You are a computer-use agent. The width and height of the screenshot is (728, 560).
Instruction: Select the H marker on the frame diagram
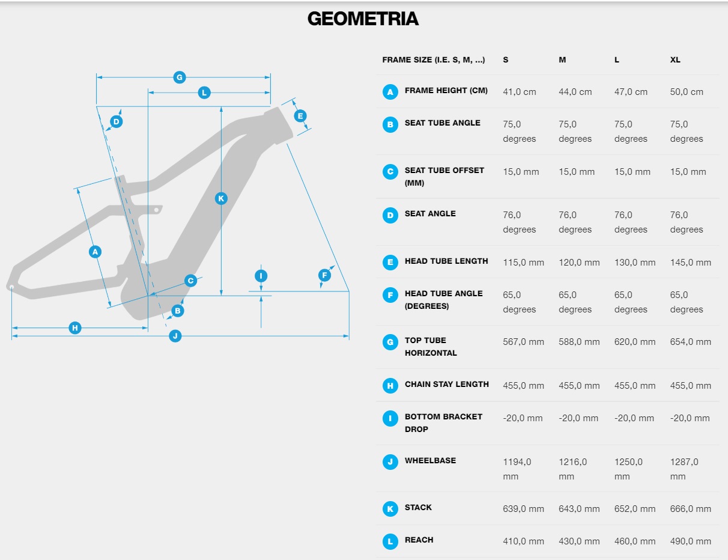74,327
